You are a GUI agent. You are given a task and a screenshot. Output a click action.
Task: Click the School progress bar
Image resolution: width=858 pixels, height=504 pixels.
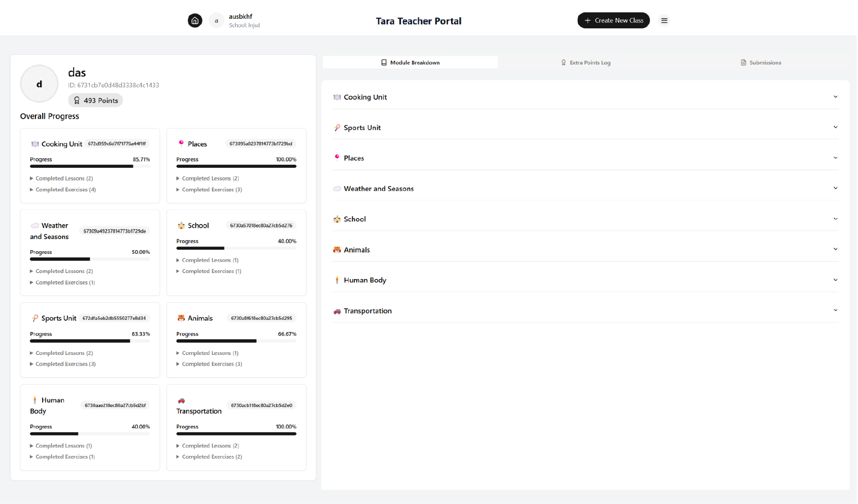[x=236, y=248]
